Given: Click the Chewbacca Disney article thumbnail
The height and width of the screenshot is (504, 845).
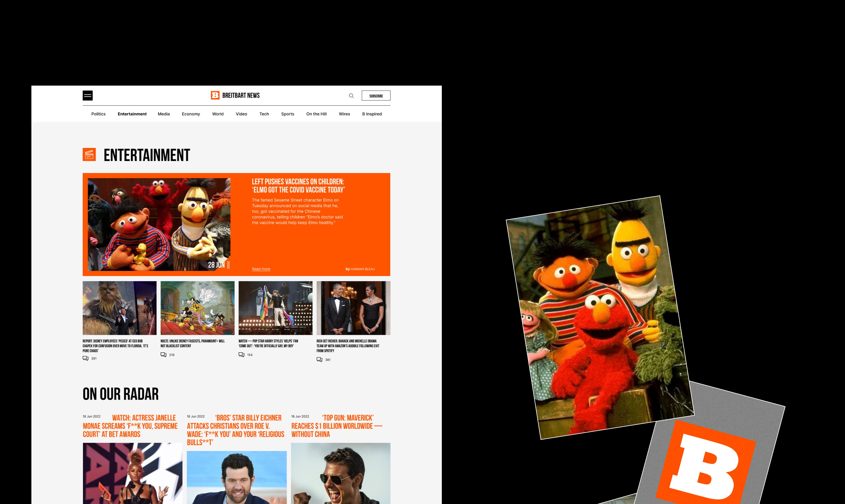Looking at the screenshot, I should (119, 308).
